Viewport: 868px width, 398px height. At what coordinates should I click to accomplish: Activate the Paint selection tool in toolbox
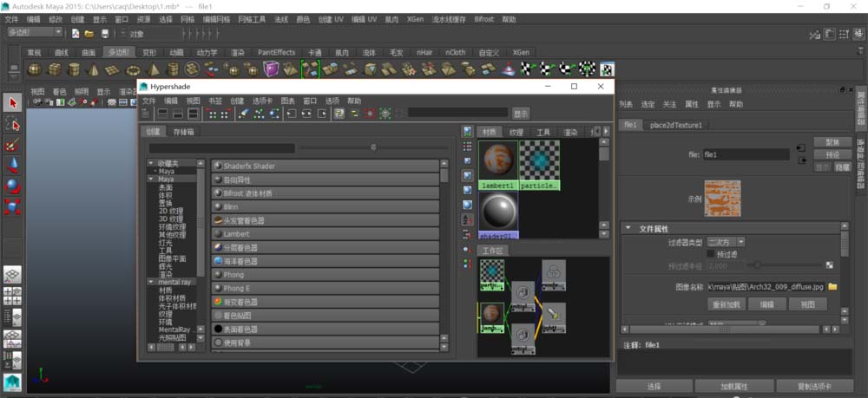point(13,145)
